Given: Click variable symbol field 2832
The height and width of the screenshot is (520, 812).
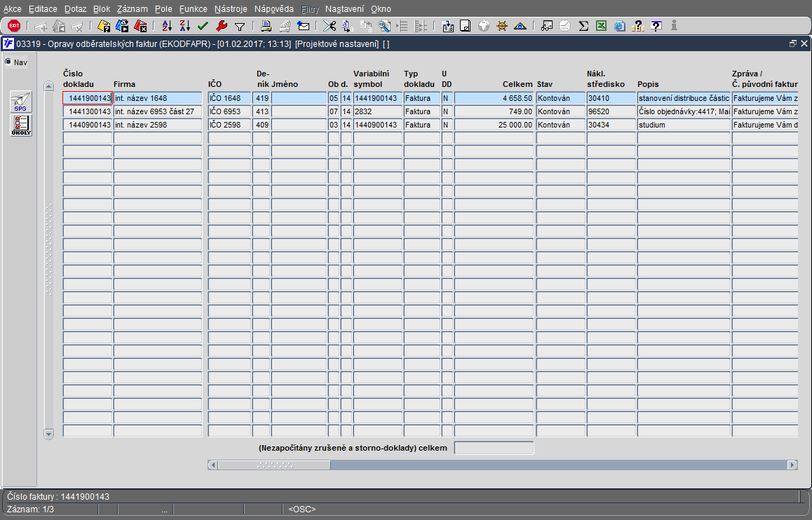Looking at the screenshot, I should pos(377,111).
